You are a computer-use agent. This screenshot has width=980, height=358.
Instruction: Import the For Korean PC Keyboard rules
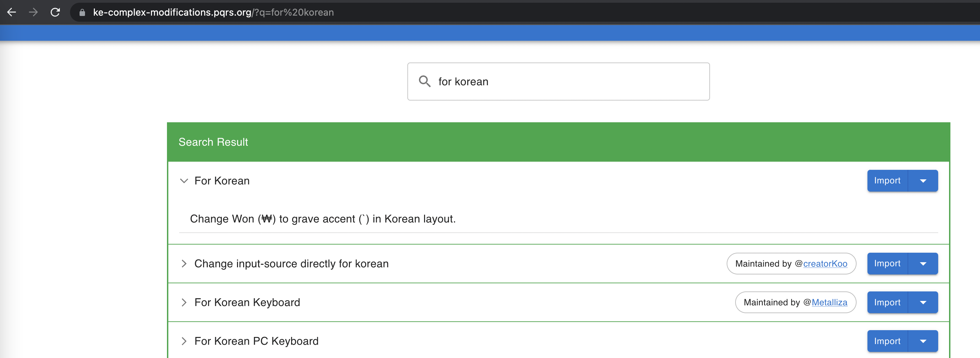pos(887,341)
